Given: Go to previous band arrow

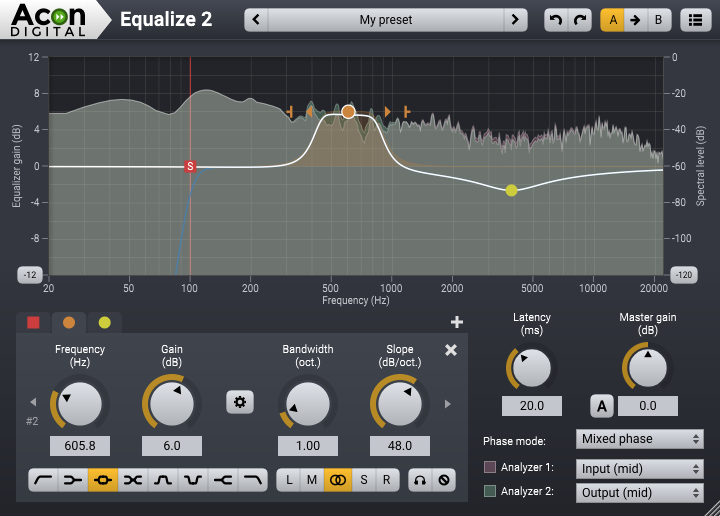Looking at the screenshot, I should [x=33, y=402].
